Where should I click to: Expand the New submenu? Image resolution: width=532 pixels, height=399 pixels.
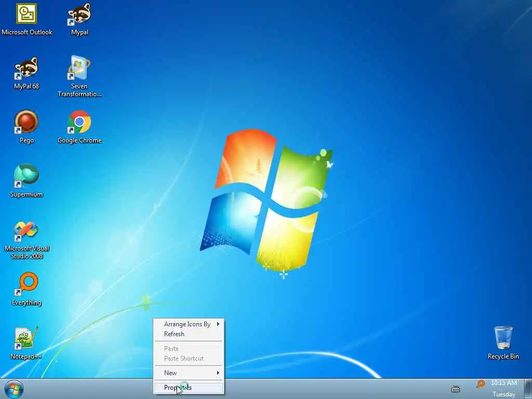tap(189, 373)
